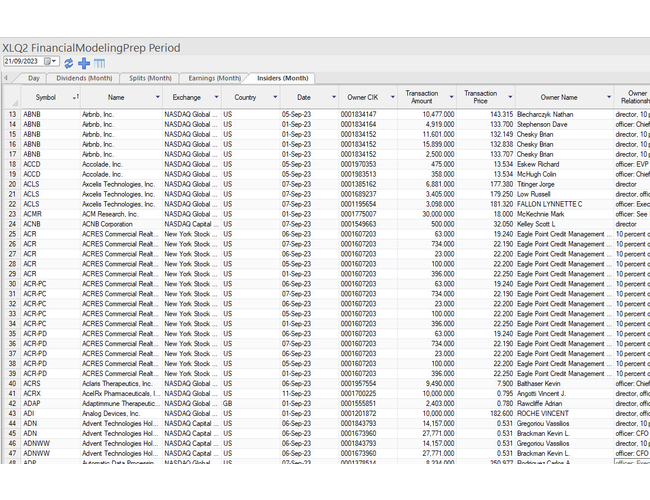Switch to Dividends (Month) tab

(84, 78)
